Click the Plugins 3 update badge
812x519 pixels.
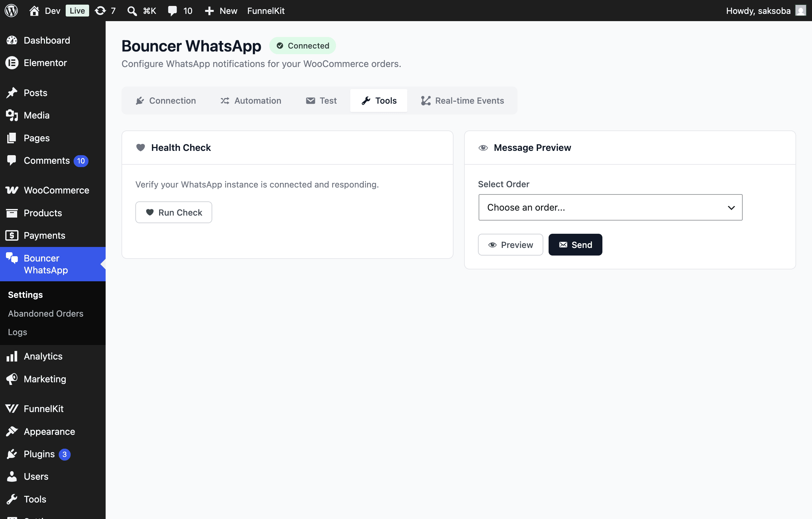coord(64,454)
